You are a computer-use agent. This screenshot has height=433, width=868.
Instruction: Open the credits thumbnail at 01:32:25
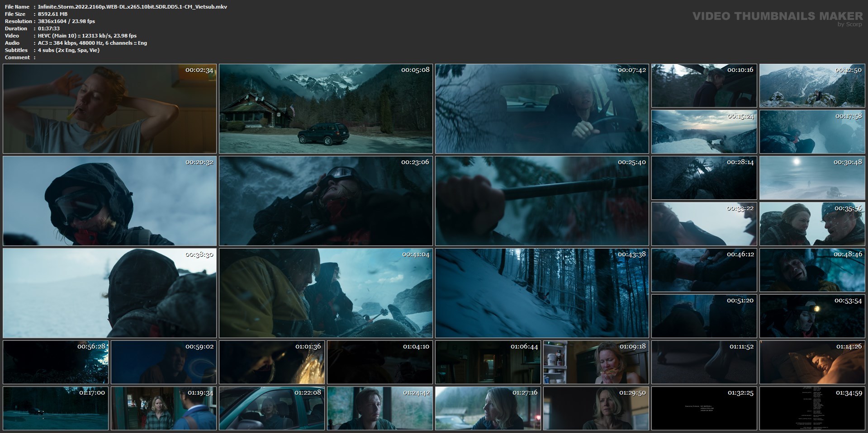pos(704,408)
